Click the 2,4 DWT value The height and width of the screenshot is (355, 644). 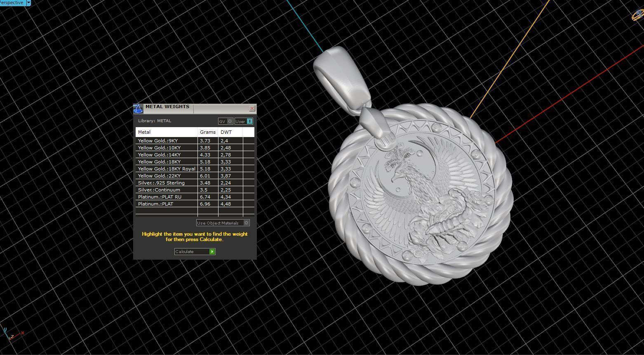coord(224,141)
